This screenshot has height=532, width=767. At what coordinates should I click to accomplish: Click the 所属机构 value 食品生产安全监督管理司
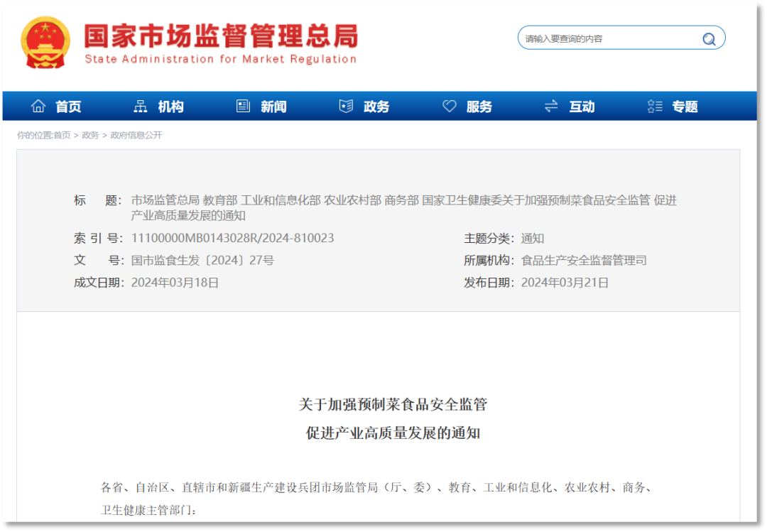coord(584,261)
